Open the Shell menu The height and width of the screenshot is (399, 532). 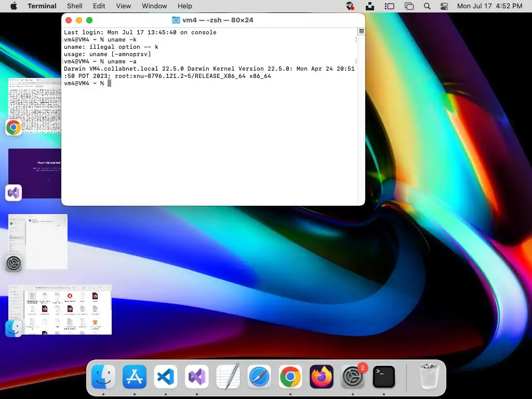(75, 6)
